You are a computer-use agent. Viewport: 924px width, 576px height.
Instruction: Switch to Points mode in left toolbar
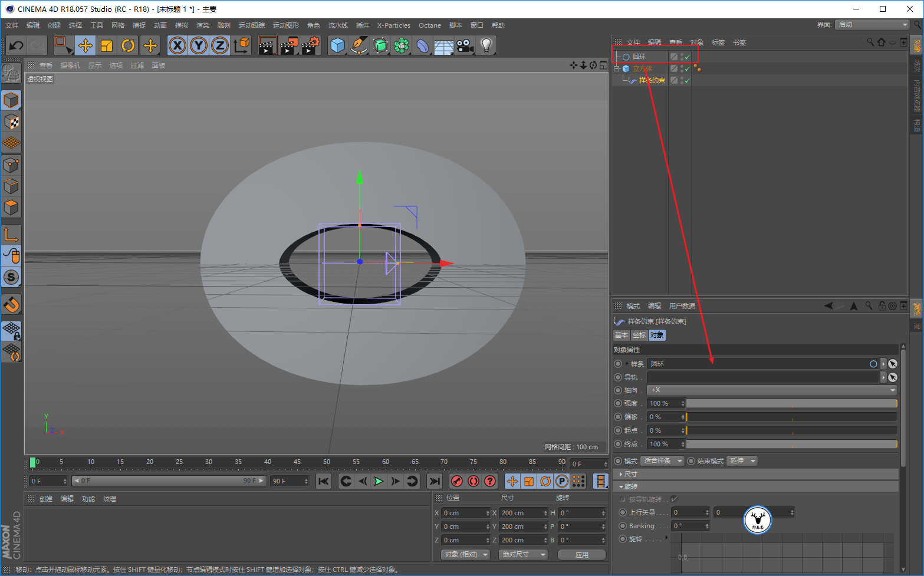click(11, 164)
